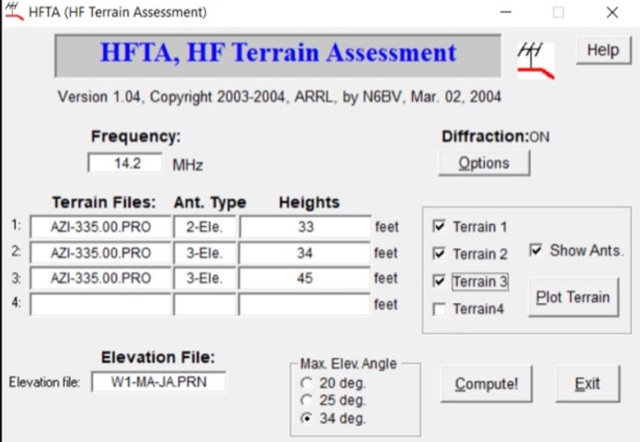Click the row 3 height field showing 45
This screenshot has width=640, height=442.
pos(305,278)
